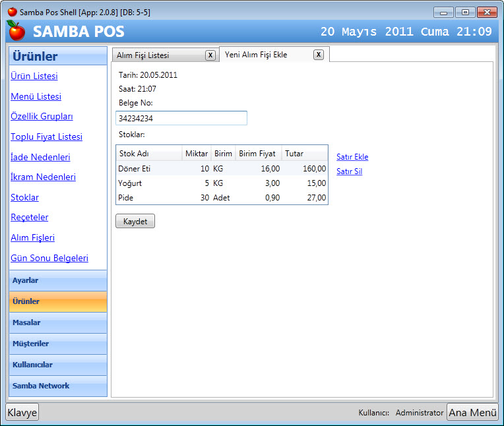Viewport: 504px width, 426px height.
Task: Open Ürün Listesi from the sidebar
Action: [34, 76]
